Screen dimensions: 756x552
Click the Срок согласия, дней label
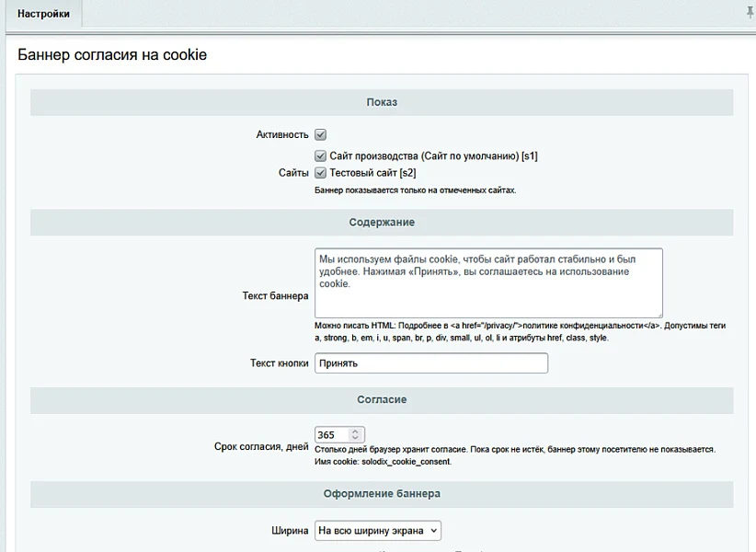261,447
